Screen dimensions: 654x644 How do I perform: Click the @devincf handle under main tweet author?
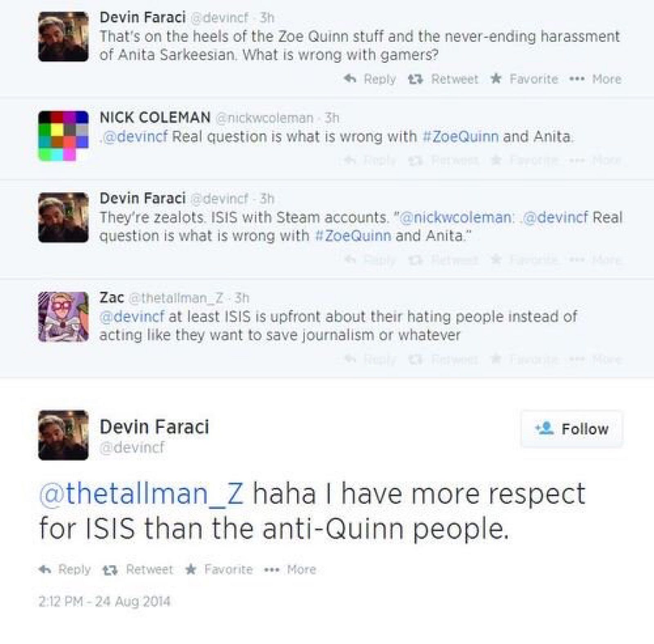[x=132, y=447]
